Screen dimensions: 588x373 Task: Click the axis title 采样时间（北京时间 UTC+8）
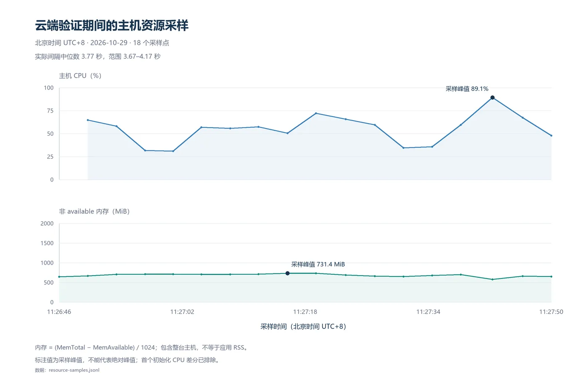(x=303, y=326)
